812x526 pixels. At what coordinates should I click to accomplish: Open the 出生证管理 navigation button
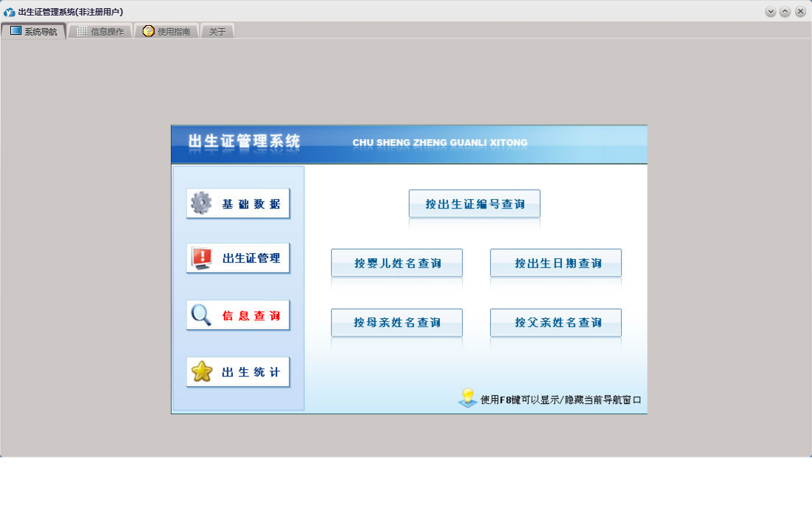coord(237,258)
